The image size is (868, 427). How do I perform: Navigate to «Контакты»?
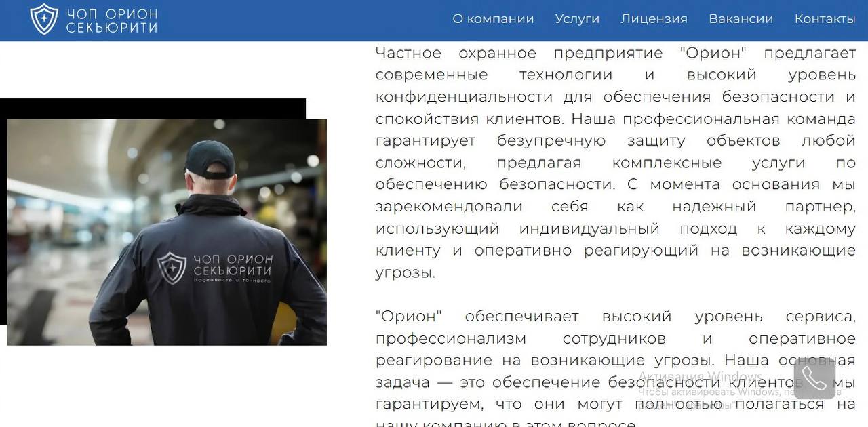(x=825, y=19)
